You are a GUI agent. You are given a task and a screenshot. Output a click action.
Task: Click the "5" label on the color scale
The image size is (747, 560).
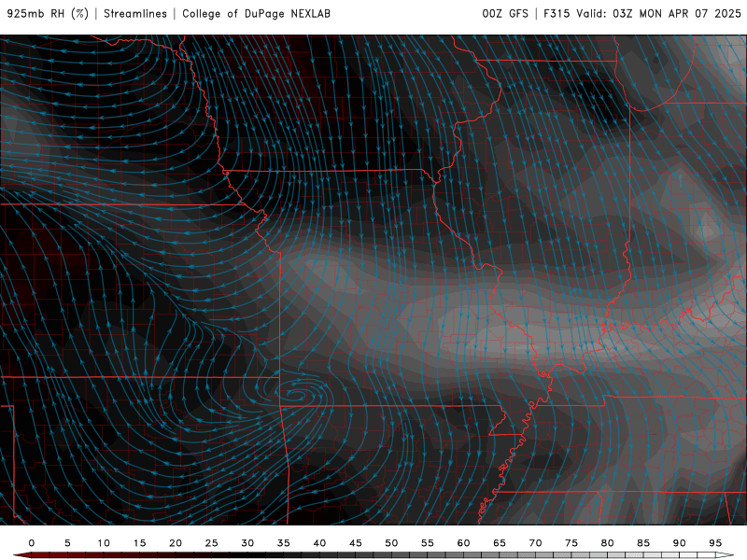pyautogui.click(x=67, y=543)
